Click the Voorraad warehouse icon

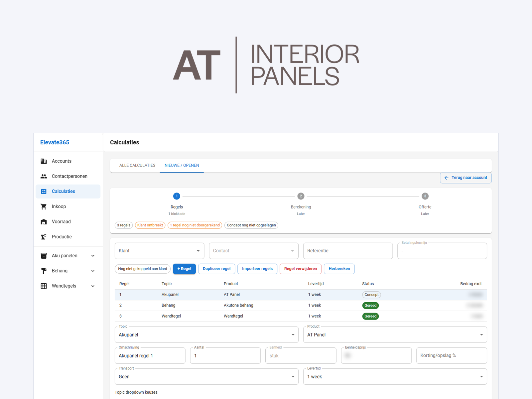(44, 222)
